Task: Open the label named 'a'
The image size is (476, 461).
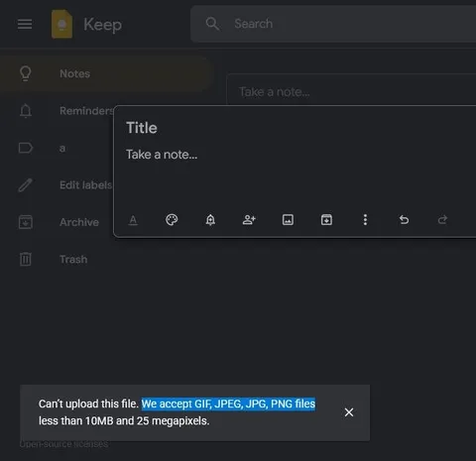Action: 57,148
